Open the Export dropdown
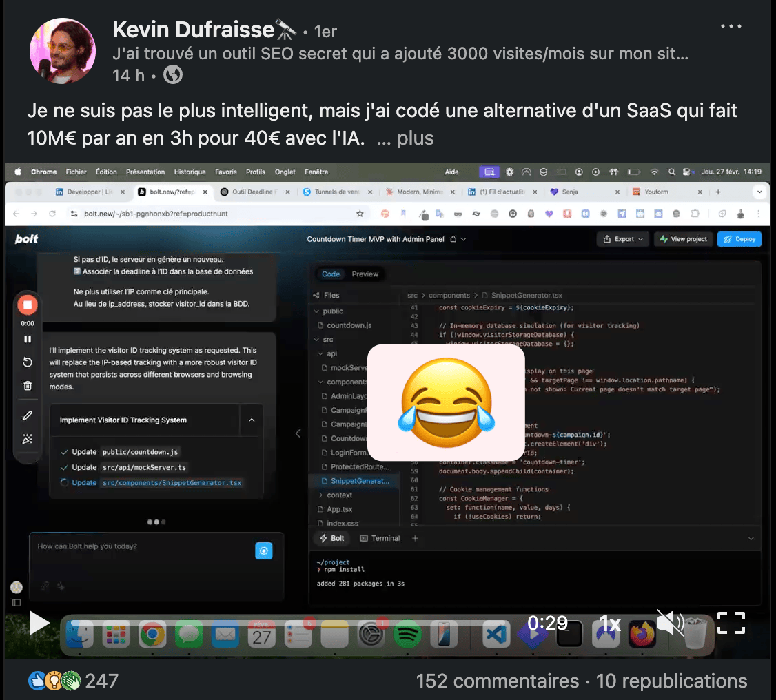The image size is (776, 700). coord(623,239)
